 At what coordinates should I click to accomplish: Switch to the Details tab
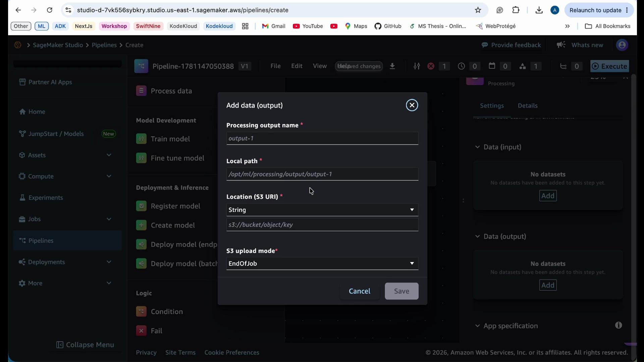point(528,106)
